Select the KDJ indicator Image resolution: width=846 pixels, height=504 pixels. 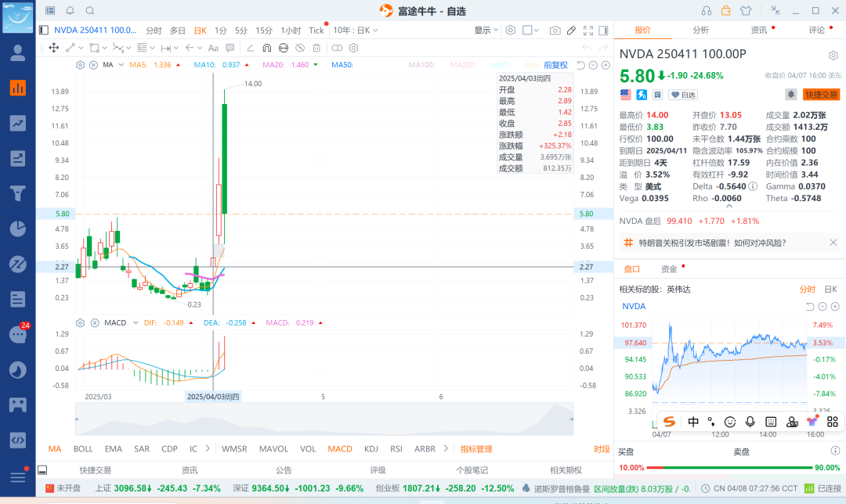371,448
